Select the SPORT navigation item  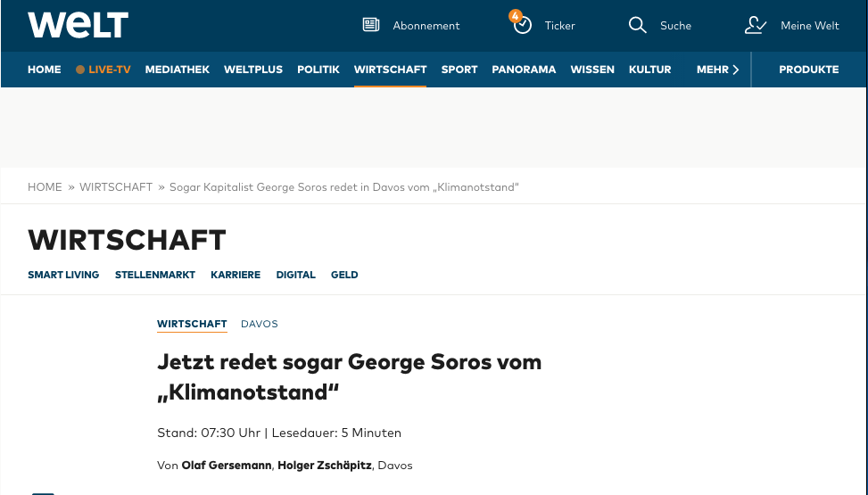(x=459, y=70)
